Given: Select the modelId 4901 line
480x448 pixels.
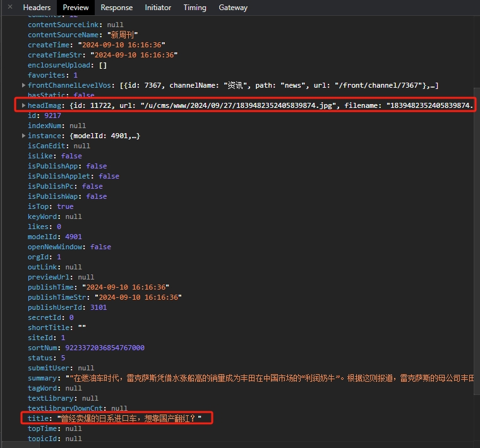Looking at the screenshot, I should (x=54, y=237).
